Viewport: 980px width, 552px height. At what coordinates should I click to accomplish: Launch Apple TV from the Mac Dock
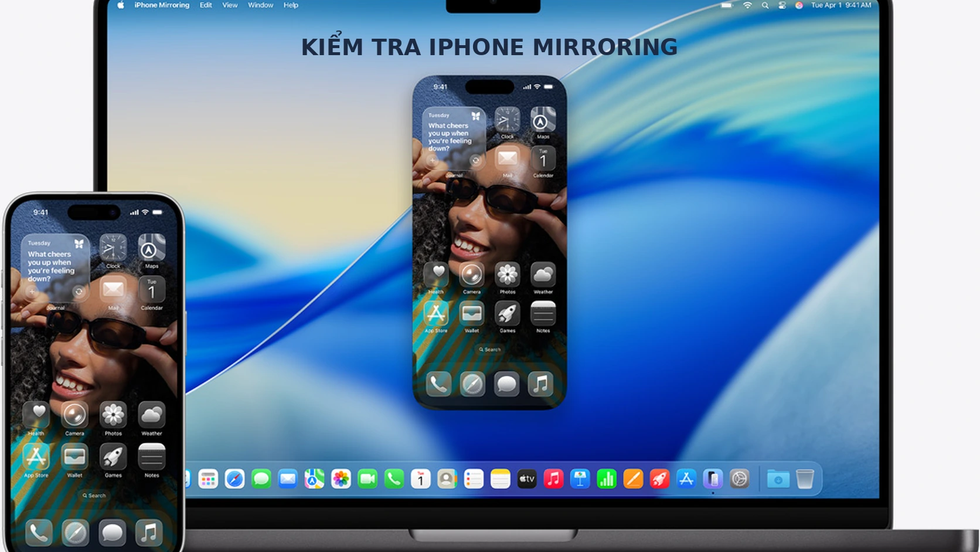click(x=527, y=479)
